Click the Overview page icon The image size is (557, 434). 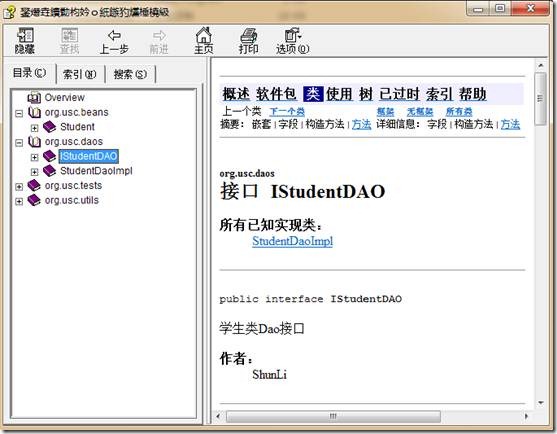tap(34, 97)
